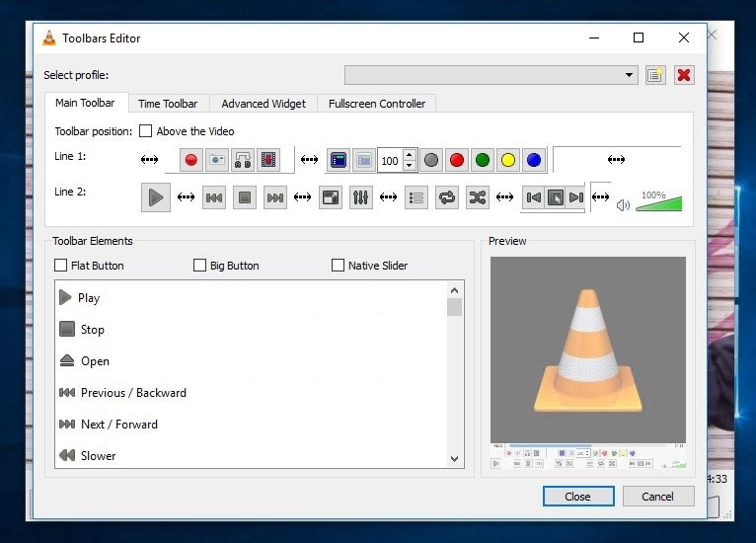The image size is (756, 543).
Task: Click the Previous media icon in Line 2
Action: 214,197
